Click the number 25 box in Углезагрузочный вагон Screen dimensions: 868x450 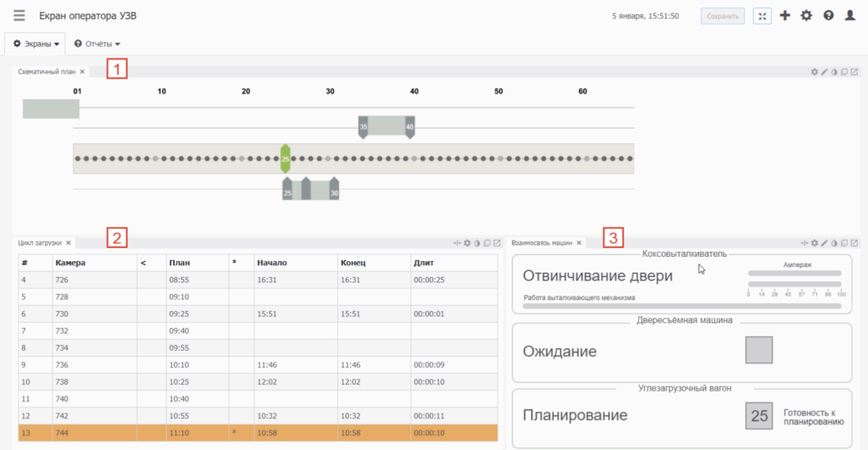[x=759, y=416]
